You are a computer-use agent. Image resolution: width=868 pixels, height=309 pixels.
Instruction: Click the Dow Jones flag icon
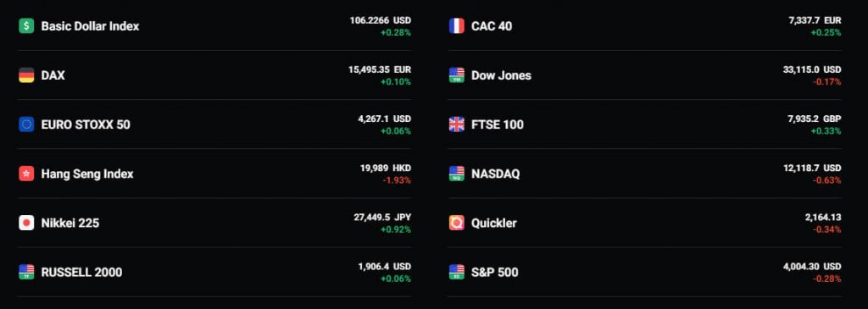457,75
